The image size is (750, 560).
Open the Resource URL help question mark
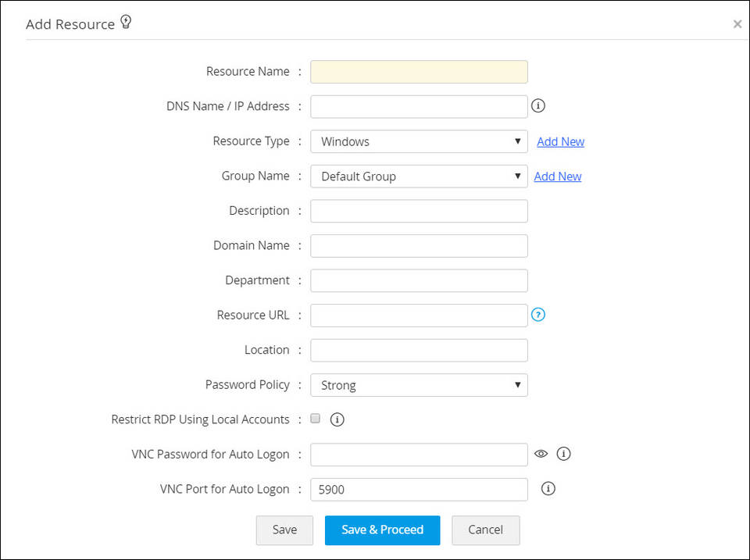pos(537,315)
